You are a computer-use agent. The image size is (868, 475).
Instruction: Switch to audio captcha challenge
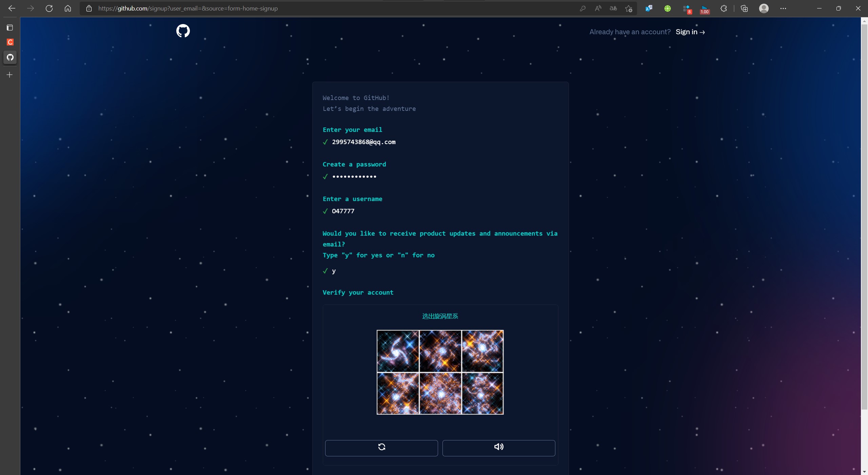coord(498,448)
